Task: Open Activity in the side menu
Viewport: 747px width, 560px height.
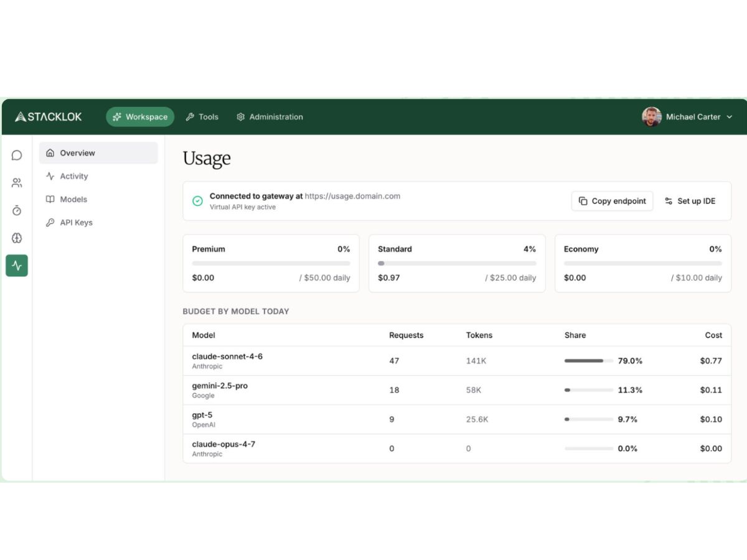Action: tap(98, 176)
